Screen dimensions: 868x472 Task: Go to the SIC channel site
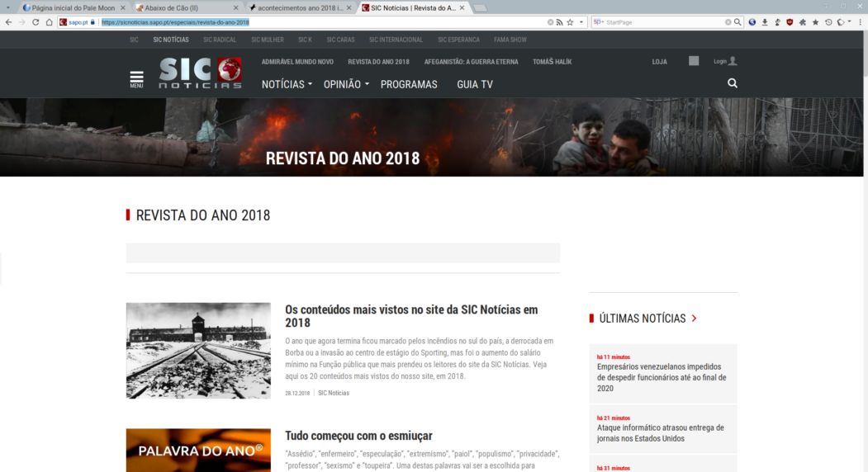coord(134,40)
